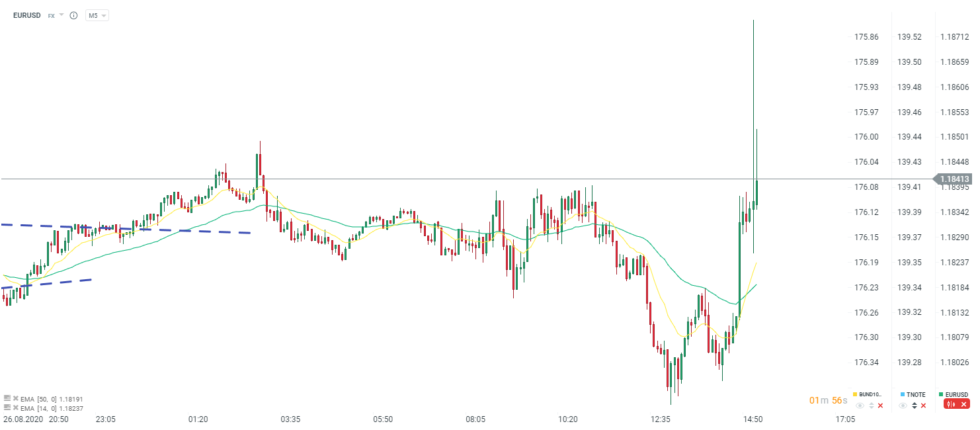Open the EURUSD instrument info icon
Viewport: 980px width, 430px height.
[73, 15]
